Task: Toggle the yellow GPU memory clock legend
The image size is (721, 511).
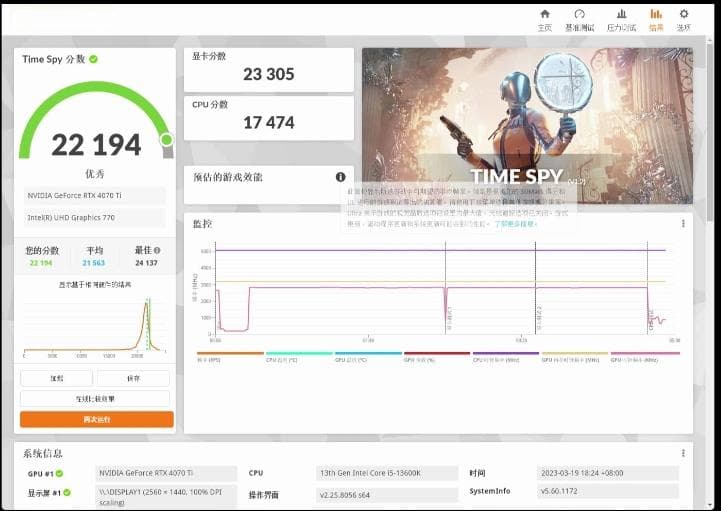Action: (575, 357)
